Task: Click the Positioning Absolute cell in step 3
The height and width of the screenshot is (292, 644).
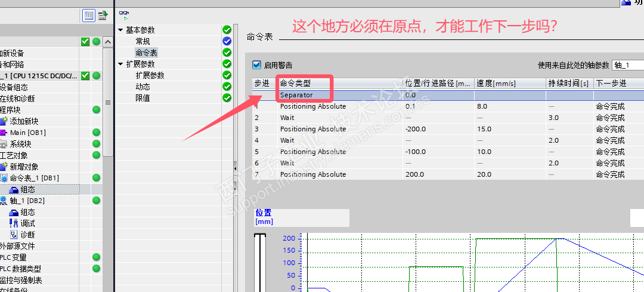Action: click(340, 129)
